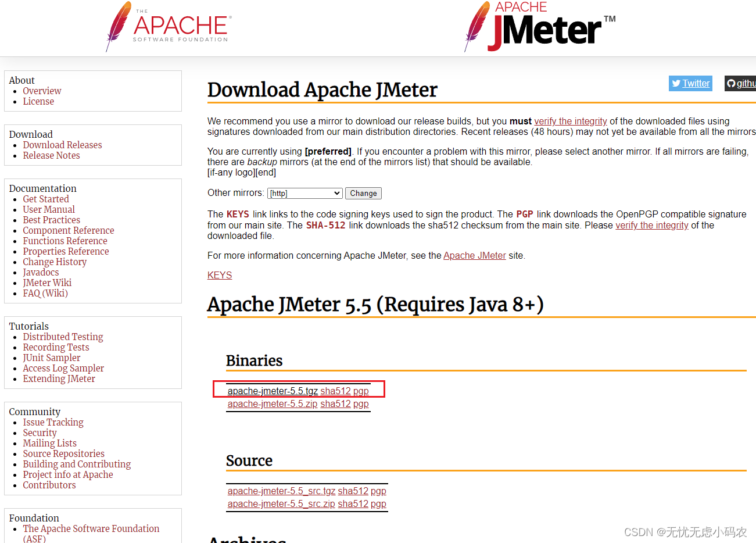
Task: Open sha512 for apache-jmeter-5.5.tgz
Action: [335, 391]
